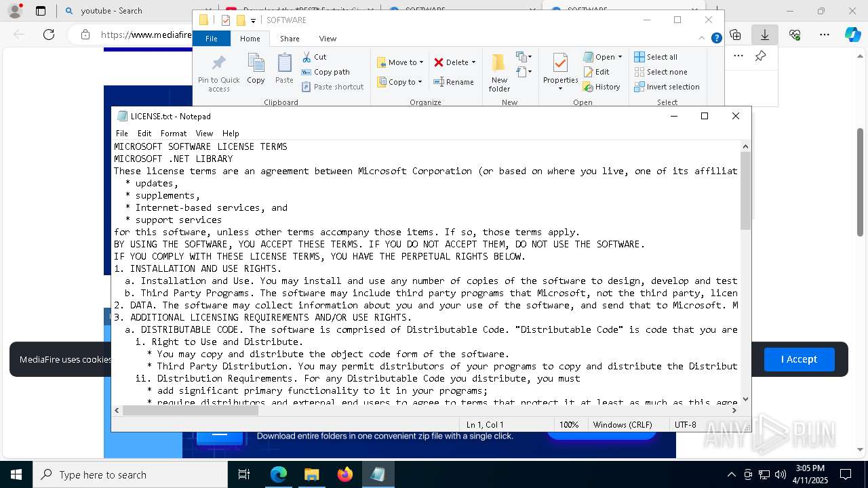Viewport: 868px width, 488px height.
Task: Click the red Delete X icon
Action: [x=439, y=62]
